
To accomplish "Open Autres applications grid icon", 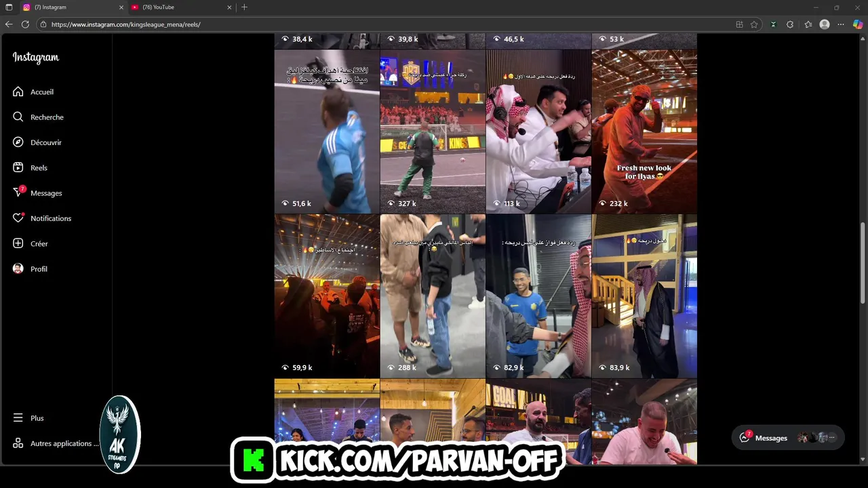I will click(18, 443).
